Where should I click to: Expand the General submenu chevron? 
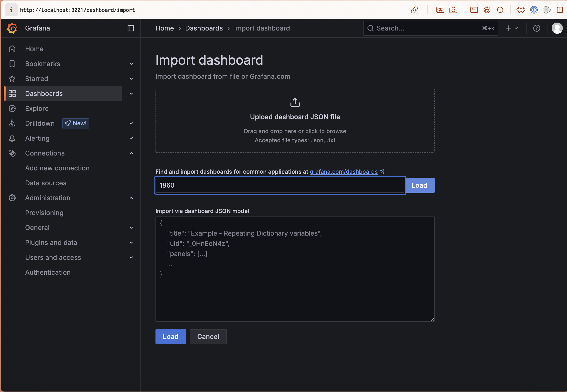131,228
